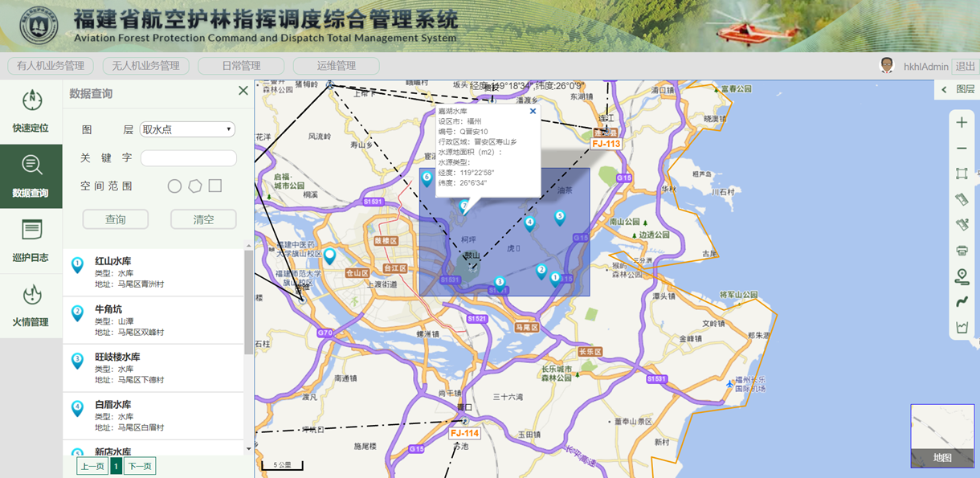Open the 运维管理 menu
Viewport: 980px width, 478px height.
[x=336, y=66]
